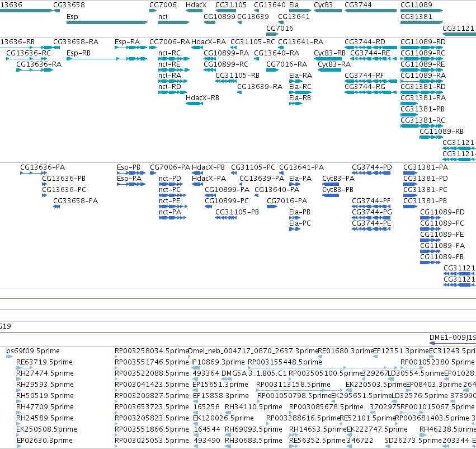
Task: Click the Ela gene label
Action: tap(294, 5)
